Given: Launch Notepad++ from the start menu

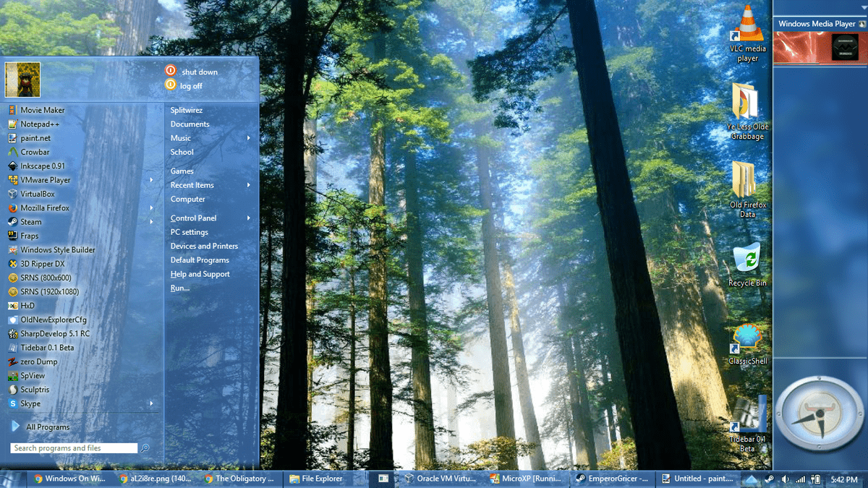Looking at the screenshot, I should point(40,124).
